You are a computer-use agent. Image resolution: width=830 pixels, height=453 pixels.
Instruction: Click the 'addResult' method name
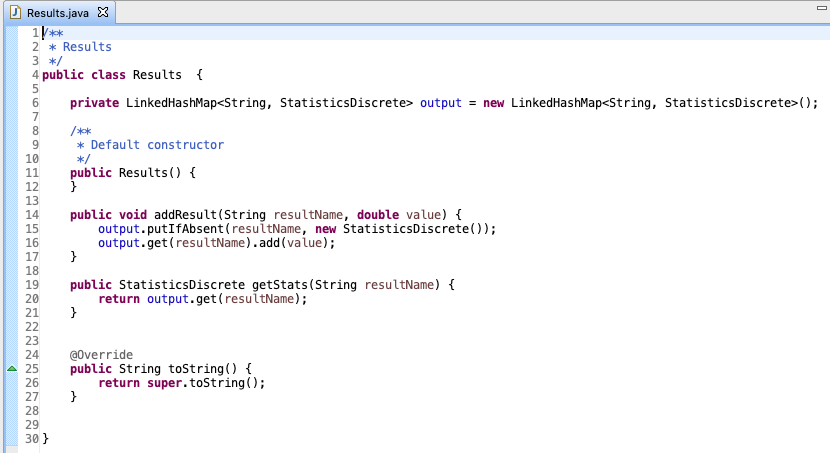(x=185, y=215)
